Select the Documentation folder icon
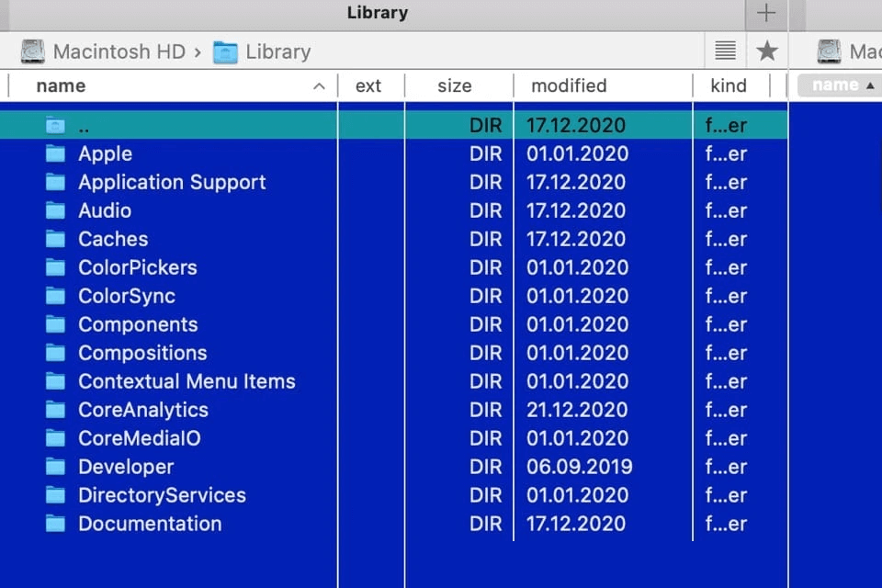This screenshot has width=882, height=588. 55,524
